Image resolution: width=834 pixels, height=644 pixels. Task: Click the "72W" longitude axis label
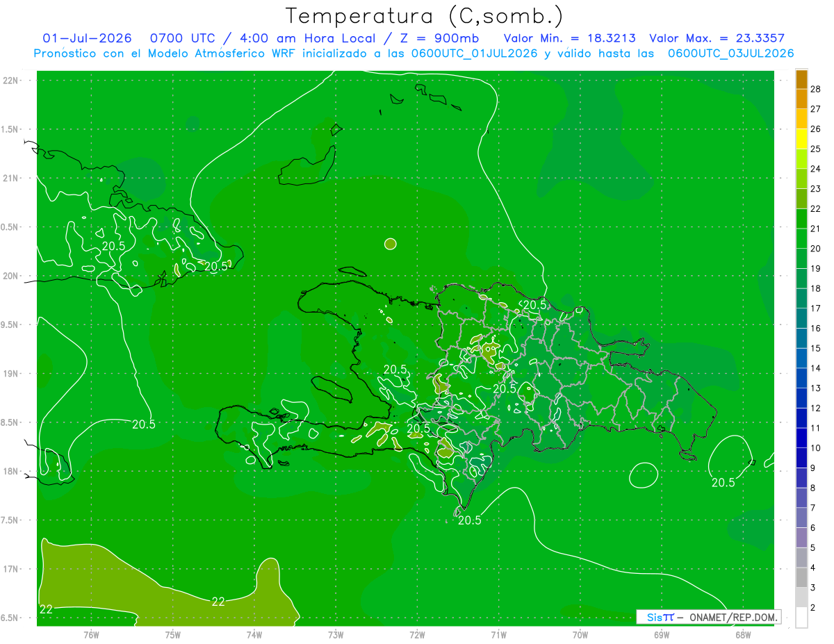coord(417,635)
